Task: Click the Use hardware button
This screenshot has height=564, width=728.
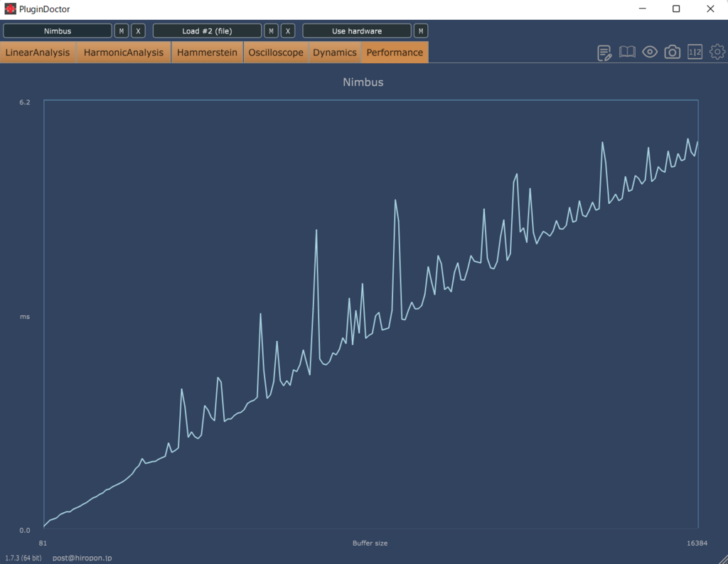Action: [x=357, y=31]
